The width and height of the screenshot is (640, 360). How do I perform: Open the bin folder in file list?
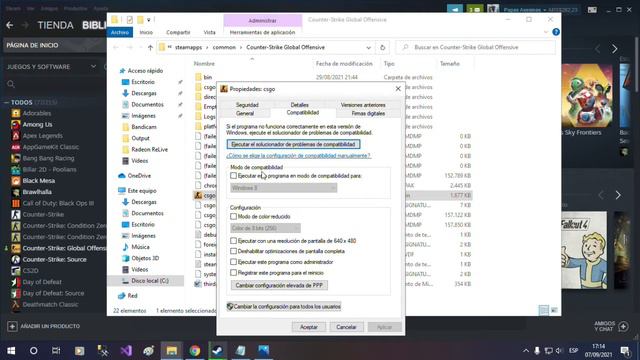(208, 77)
